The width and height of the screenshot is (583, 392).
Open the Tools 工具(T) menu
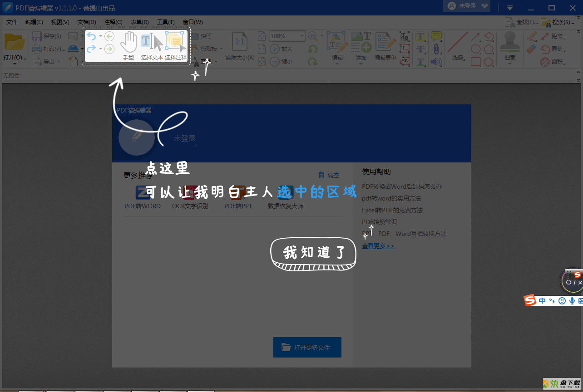[x=166, y=22]
